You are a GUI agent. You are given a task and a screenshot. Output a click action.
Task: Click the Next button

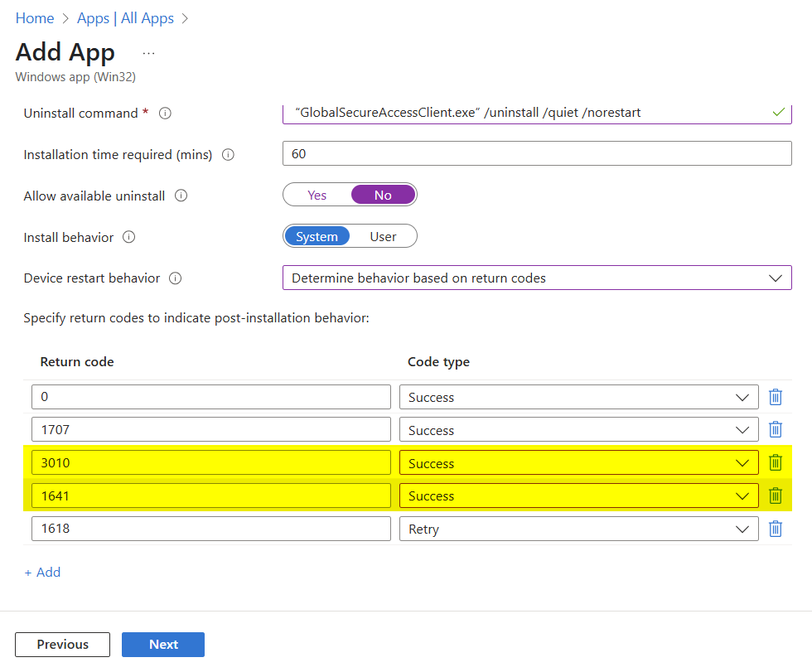coord(163,645)
